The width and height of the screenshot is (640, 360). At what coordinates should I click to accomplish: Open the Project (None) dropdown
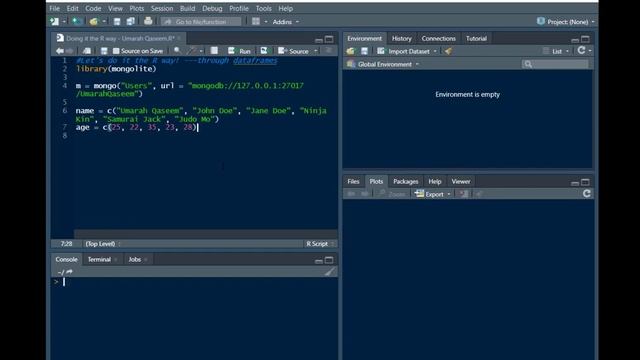(571, 22)
